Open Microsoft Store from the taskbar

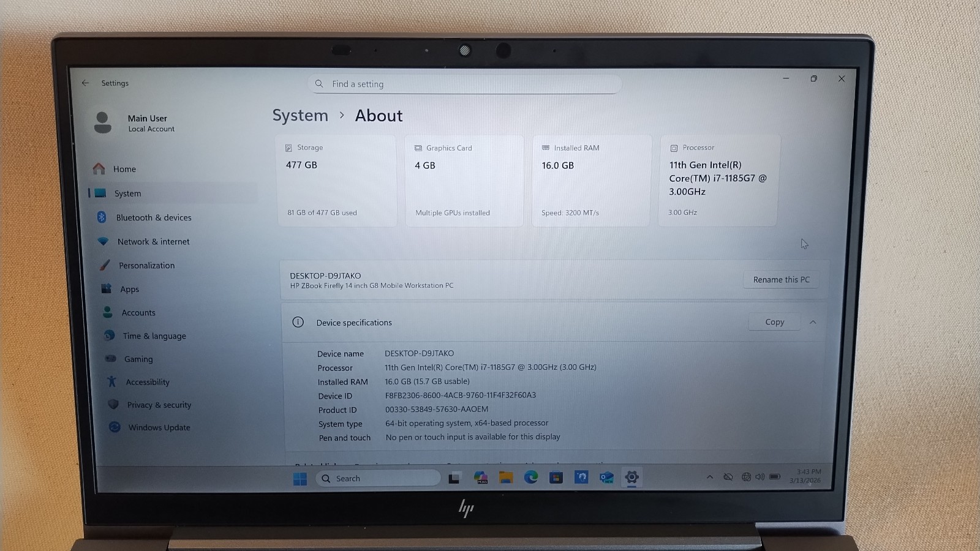click(556, 478)
